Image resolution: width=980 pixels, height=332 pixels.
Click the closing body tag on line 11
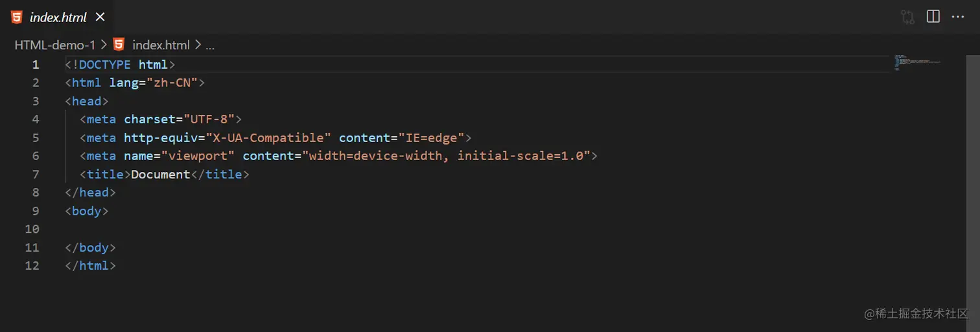tap(91, 248)
